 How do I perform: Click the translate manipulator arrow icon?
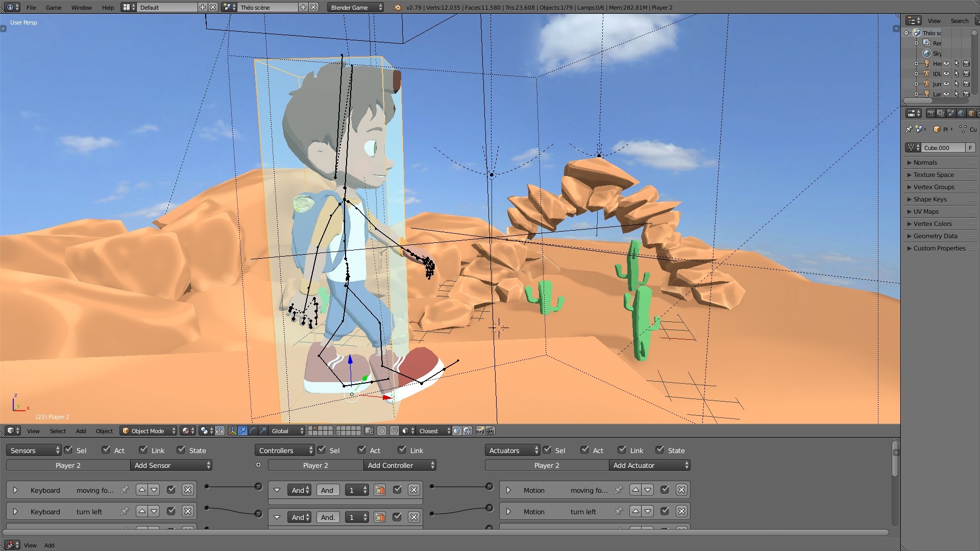pyautogui.click(x=242, y=431)
